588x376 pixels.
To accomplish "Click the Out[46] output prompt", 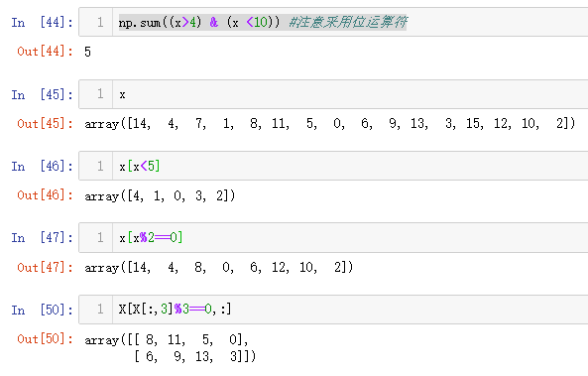I will click(45, 195).
